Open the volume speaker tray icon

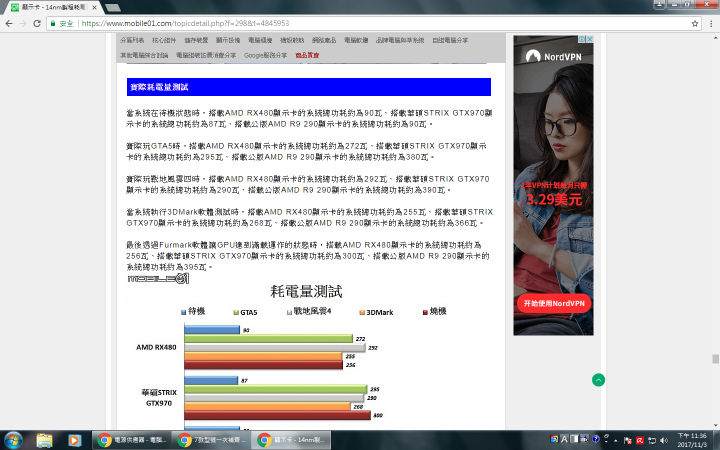tap(664, 441)
